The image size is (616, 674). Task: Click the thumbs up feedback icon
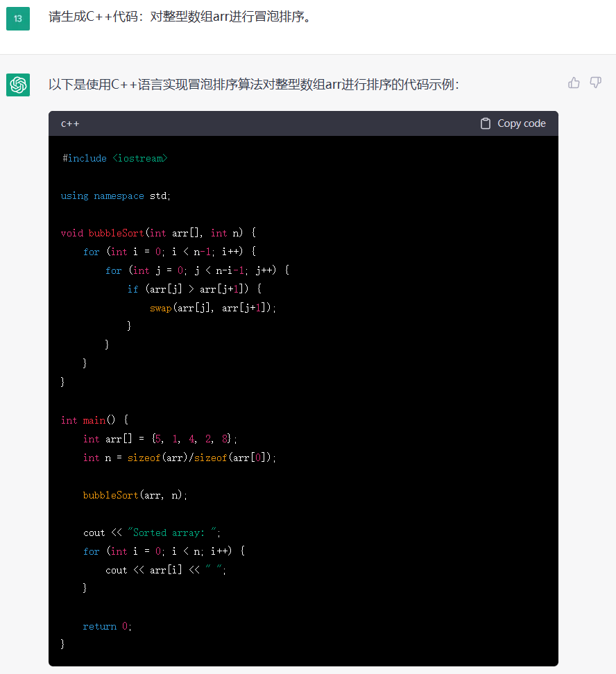(x=574, y=83)
